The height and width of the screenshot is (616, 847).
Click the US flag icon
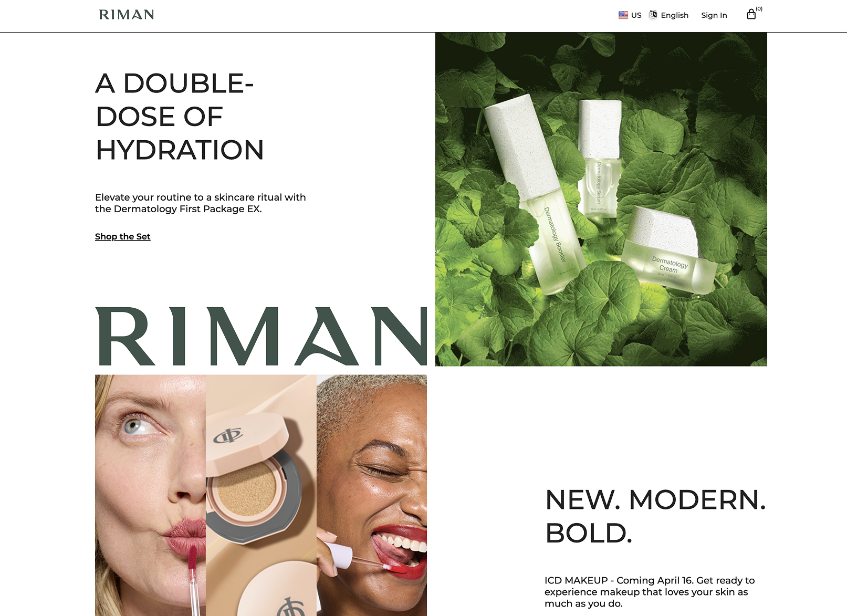click(x=623, y=15)
